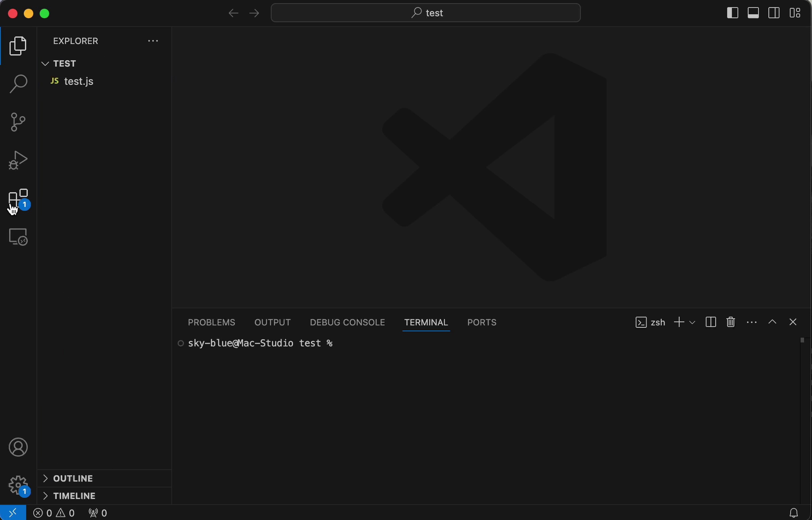812x520 pixels.
Task: Open the terminal launch profile dropdown arrow
Action: 693,322
